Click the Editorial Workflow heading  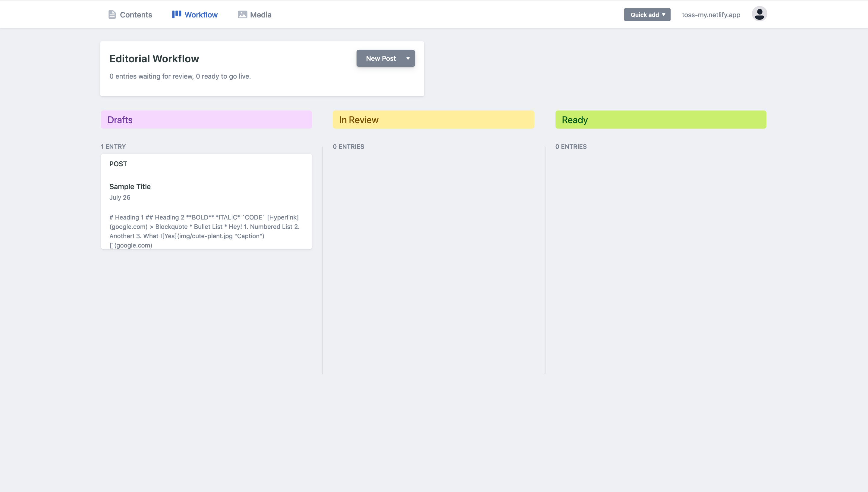click(154, 58)
